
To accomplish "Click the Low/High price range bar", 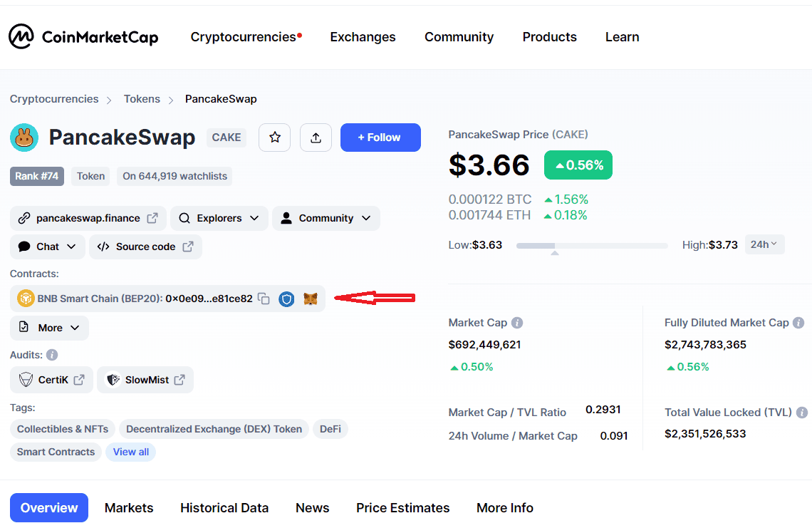I will [592, 245].
